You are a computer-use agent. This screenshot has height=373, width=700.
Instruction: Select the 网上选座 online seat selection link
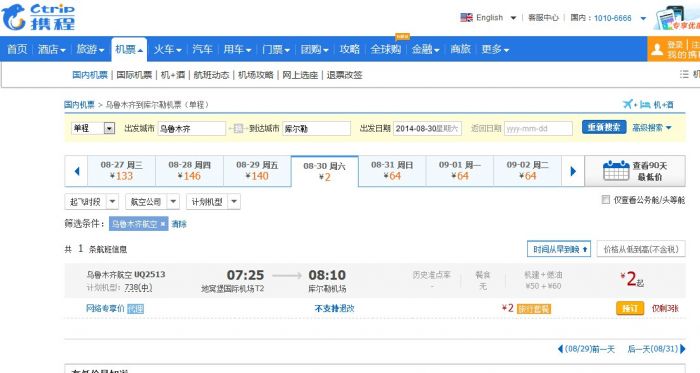pos(300,75)
